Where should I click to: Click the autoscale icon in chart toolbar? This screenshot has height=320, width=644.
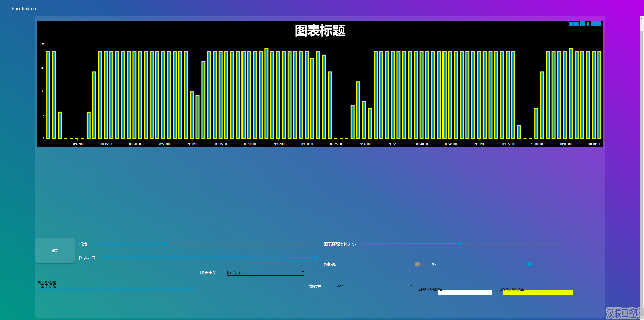pyautogui.click(x=594, y=24)
